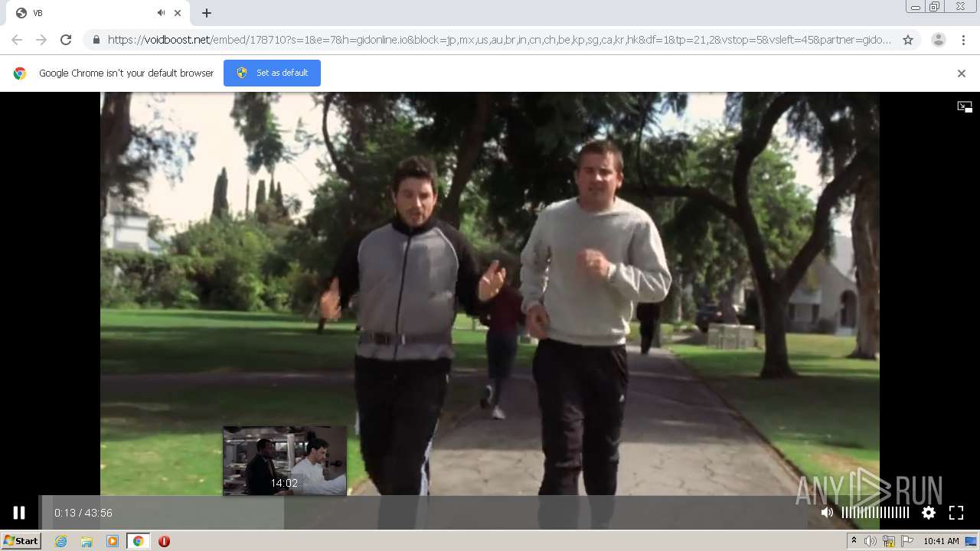
Task: Open video player settings gear
Action: point(929,513)
